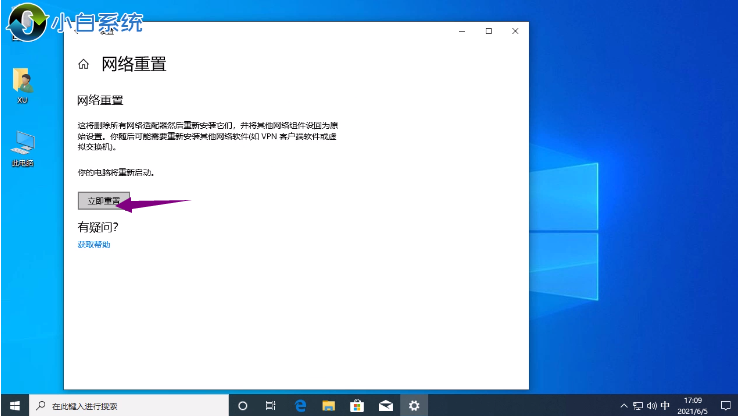738x416 pixels.
Task: Expand the hidden system tray icons
Action: 622,406
